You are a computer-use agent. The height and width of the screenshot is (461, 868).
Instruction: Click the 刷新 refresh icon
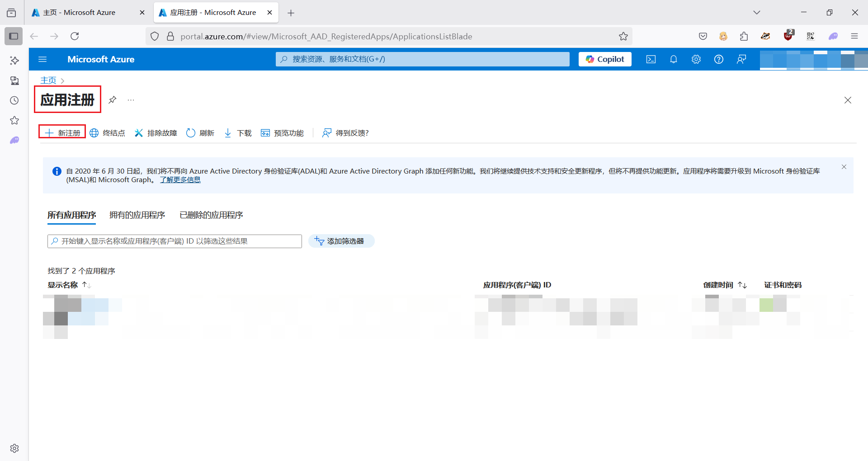[191, 132]
